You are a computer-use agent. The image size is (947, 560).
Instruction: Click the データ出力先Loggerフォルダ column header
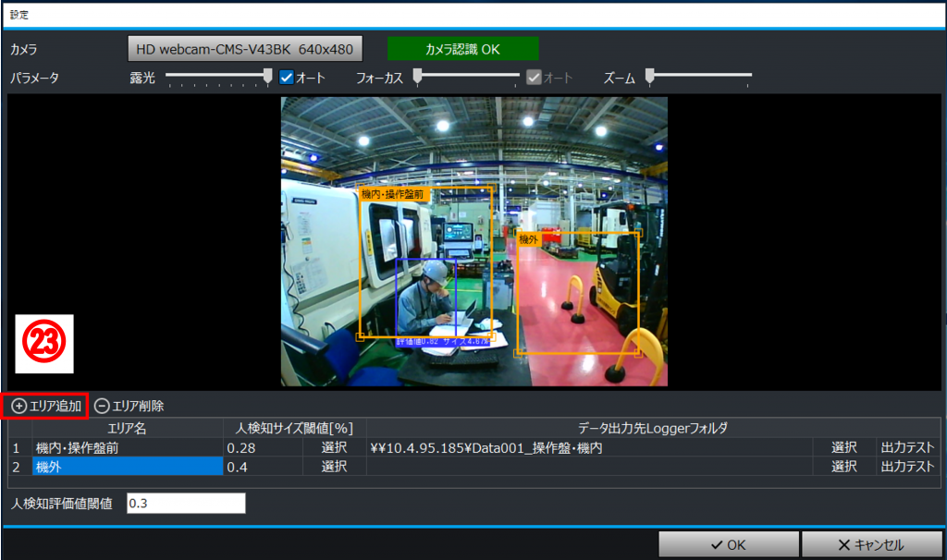point(653,429)
